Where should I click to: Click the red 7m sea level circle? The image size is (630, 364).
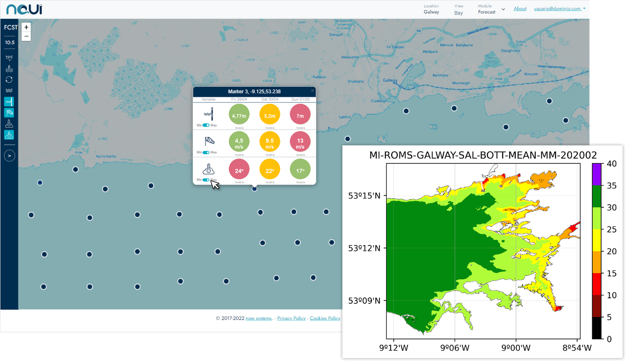tap(300, 115)
